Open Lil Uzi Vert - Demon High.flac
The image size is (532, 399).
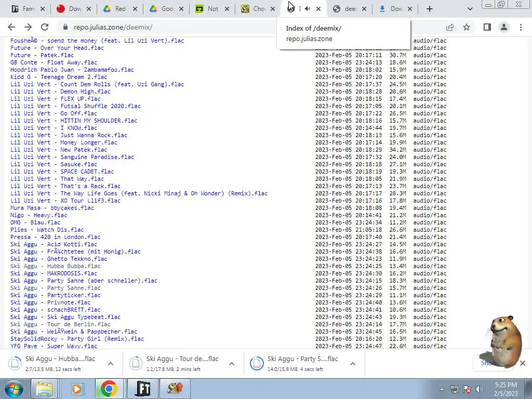[60, 91]
